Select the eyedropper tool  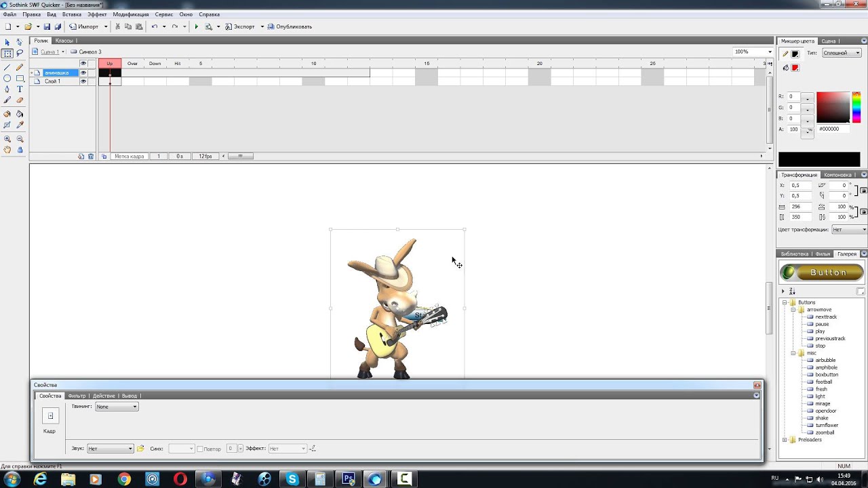tap(20, 125)
